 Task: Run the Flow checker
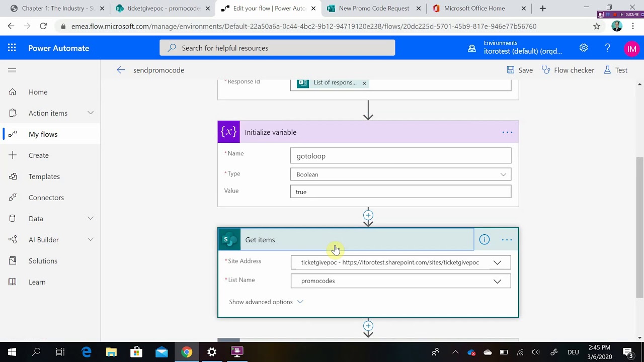tap(568, 70)
